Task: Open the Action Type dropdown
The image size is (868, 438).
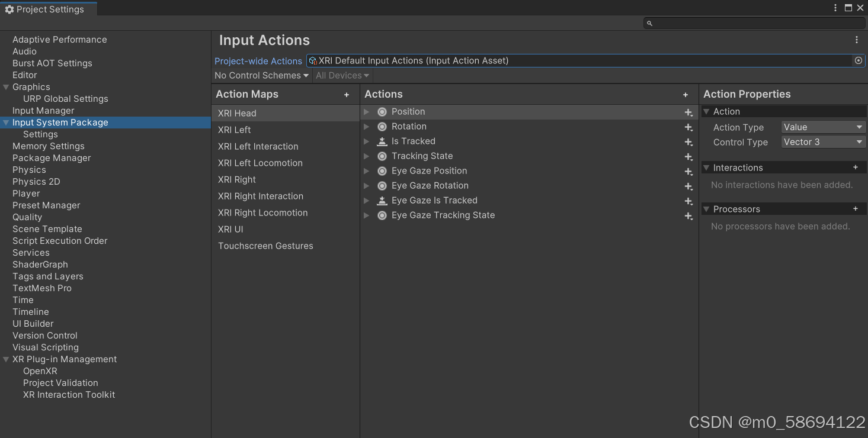Action: tap(823, 127)
